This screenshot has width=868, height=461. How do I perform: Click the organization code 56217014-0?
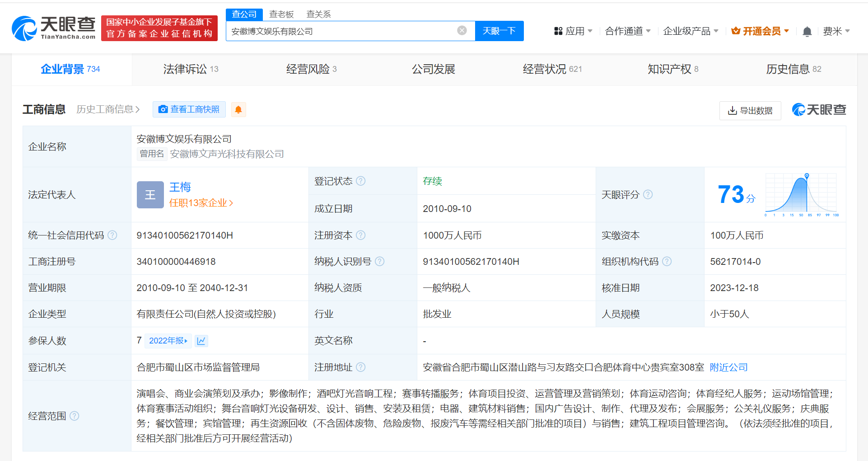click(x=735, y=261)
